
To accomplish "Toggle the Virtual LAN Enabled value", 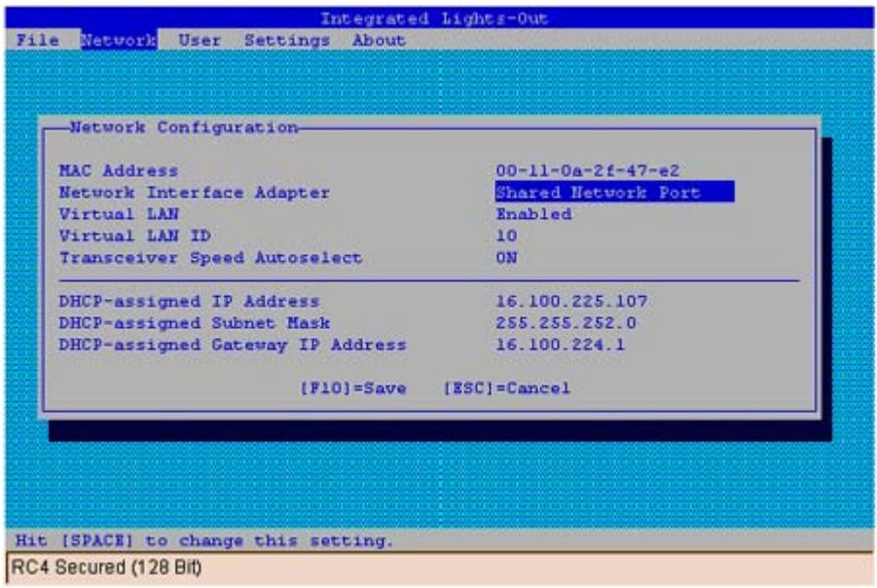I will point(534,214).
